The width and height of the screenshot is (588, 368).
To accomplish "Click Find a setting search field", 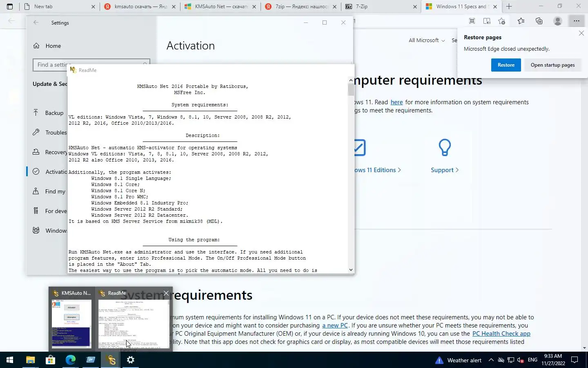I will tap(91, 65).
